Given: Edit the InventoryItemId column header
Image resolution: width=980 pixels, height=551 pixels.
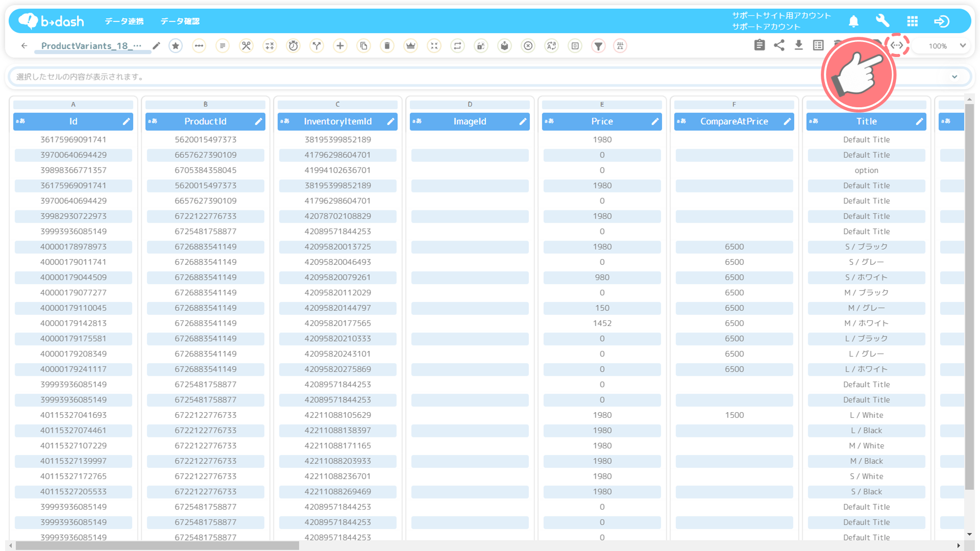Looking at the screenshot, I should click(390, 121).
